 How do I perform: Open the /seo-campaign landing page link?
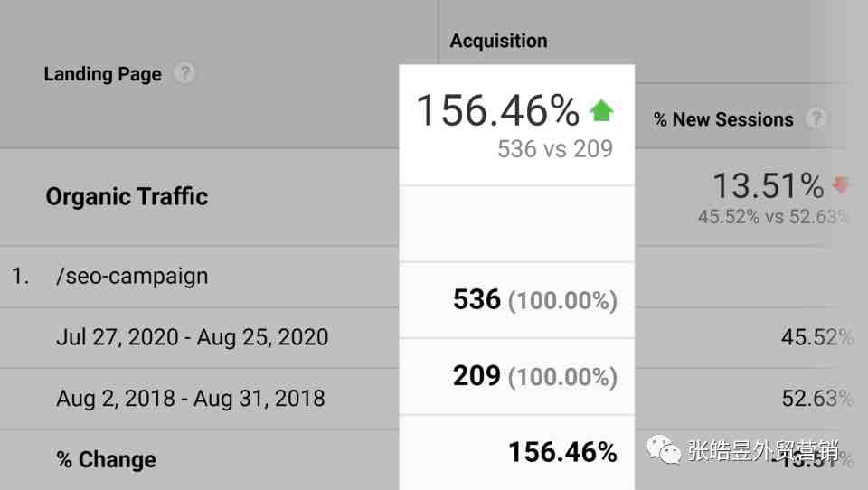(x=132, y=276)
